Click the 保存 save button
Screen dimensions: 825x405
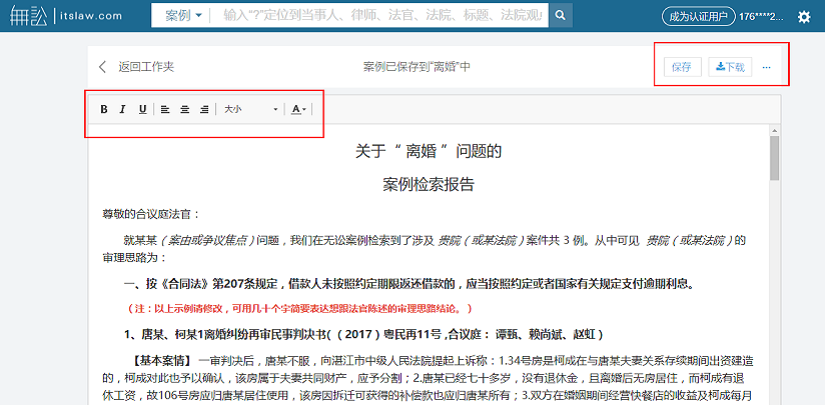point(681,67)
